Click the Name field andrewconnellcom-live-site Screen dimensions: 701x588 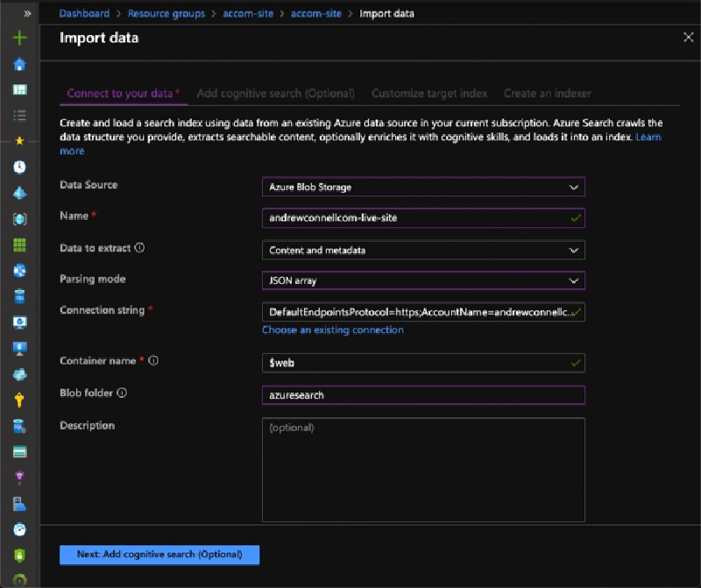423,217
